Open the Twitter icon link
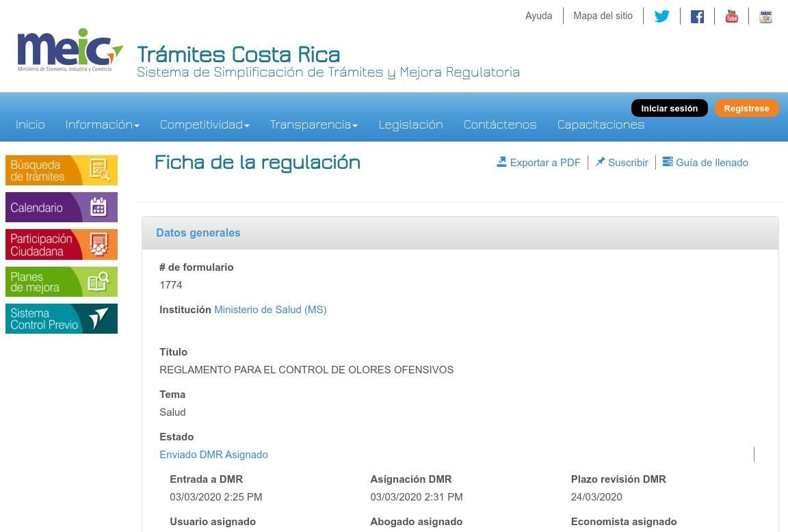 [x=662, y=16]
